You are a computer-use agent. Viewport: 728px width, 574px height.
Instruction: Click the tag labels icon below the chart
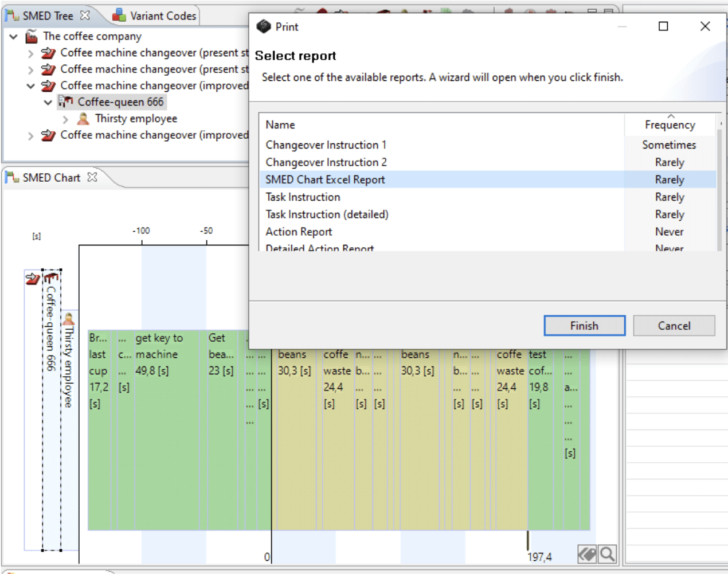point(587,555)
